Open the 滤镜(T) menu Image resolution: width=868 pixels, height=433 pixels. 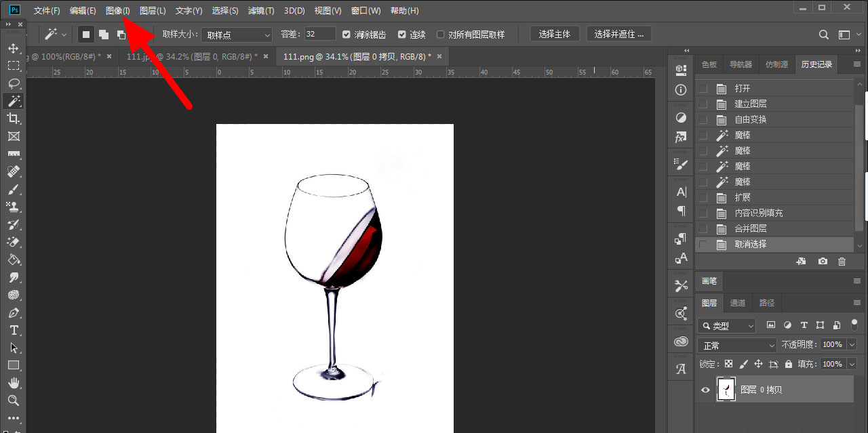pos(261,11)
